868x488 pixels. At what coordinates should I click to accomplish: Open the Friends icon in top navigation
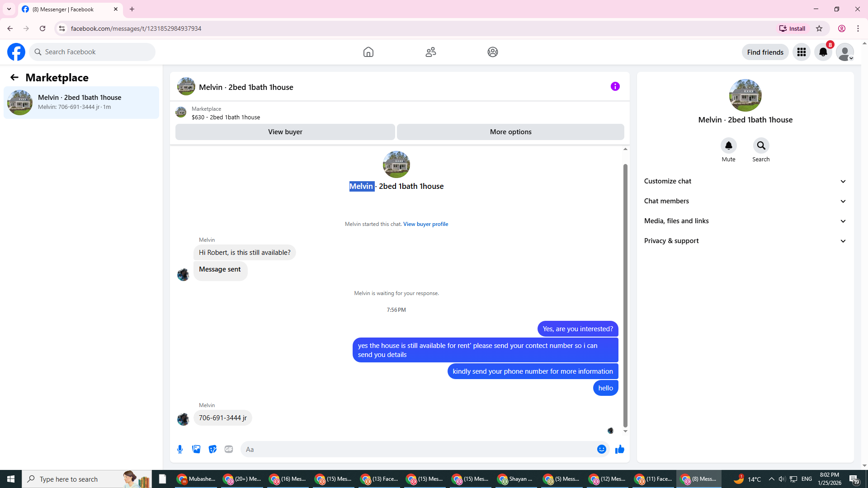(x=431, y=52)
